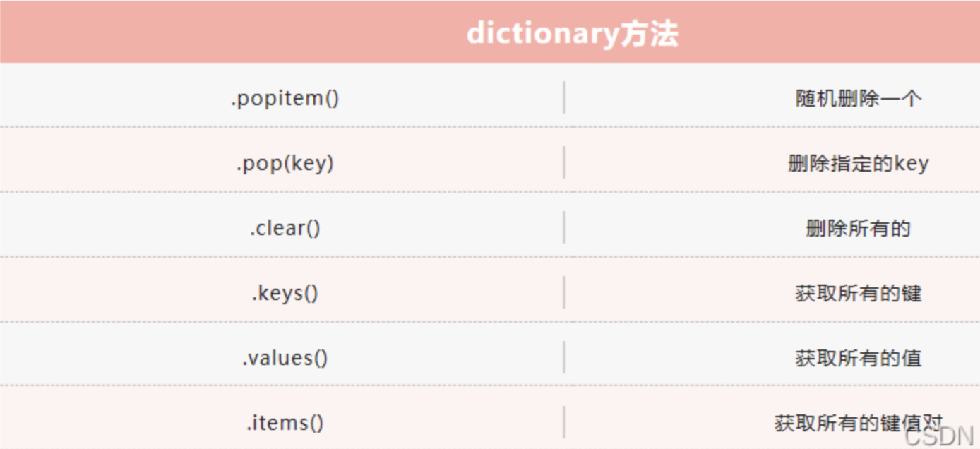This screenshot has height=449, width=980.
Task: Click the column divider in the .keys() row
Action: 564,292
